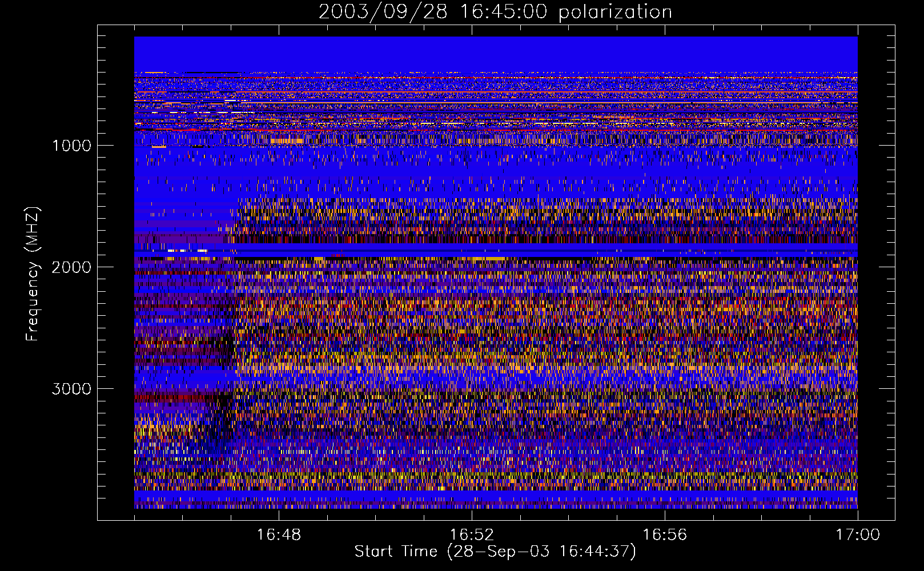Click the 1000 frequency tick label
Image resolution: width=924 pixels, height=571 pixels.
coord(71,145)
